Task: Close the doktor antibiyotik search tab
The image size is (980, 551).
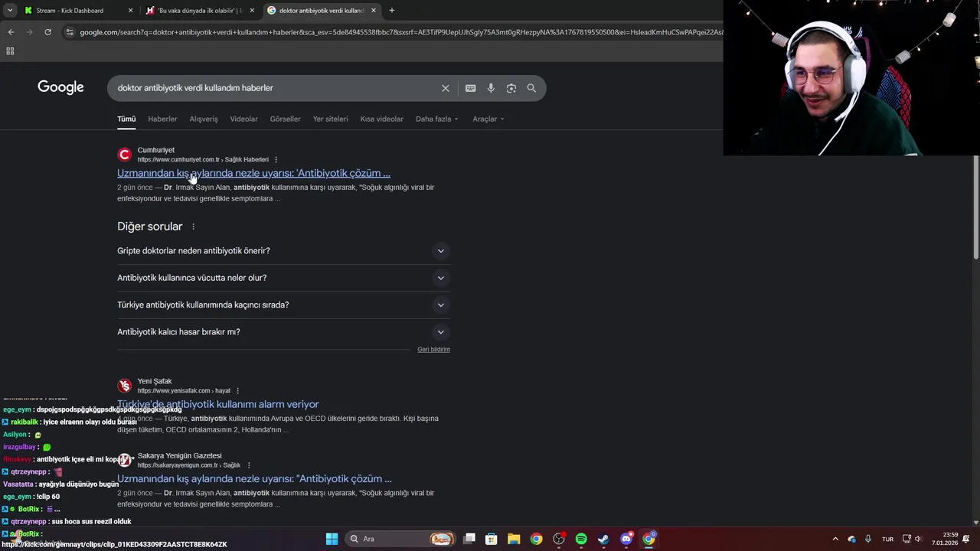Action: tap(374, 11)
